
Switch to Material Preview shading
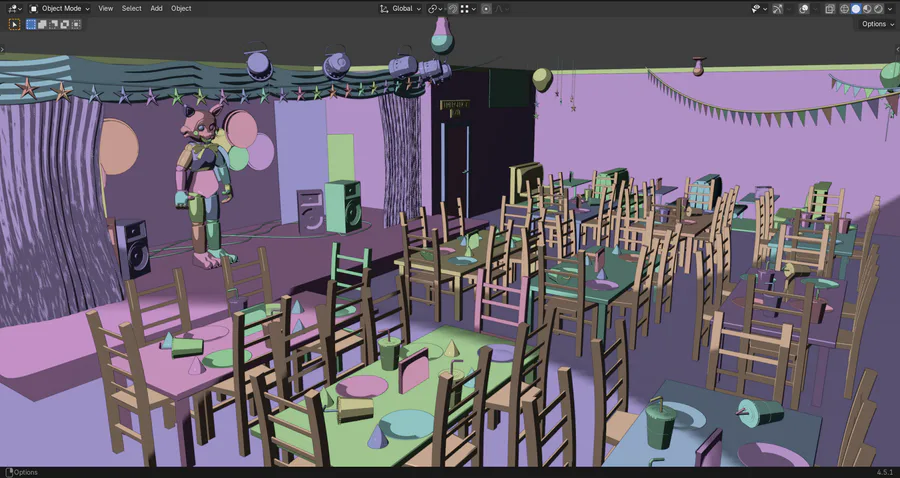[x=867, y=9]
